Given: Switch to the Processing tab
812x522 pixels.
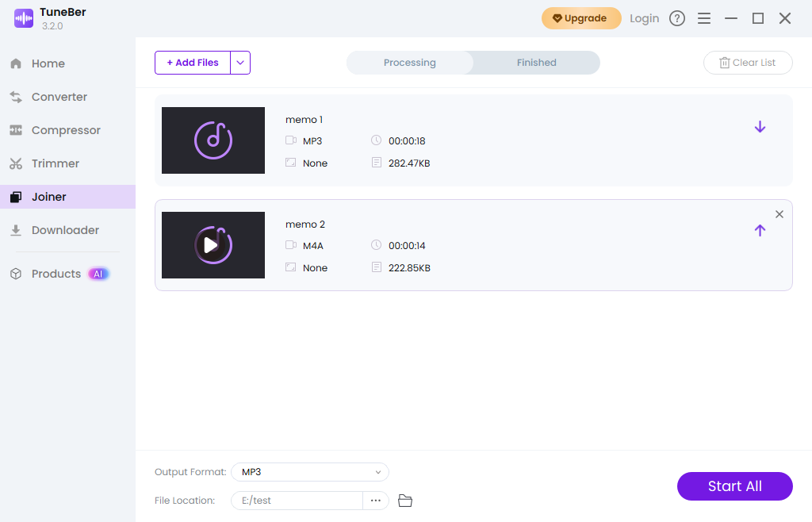Looking at the screenshot, I should [410, 63].
